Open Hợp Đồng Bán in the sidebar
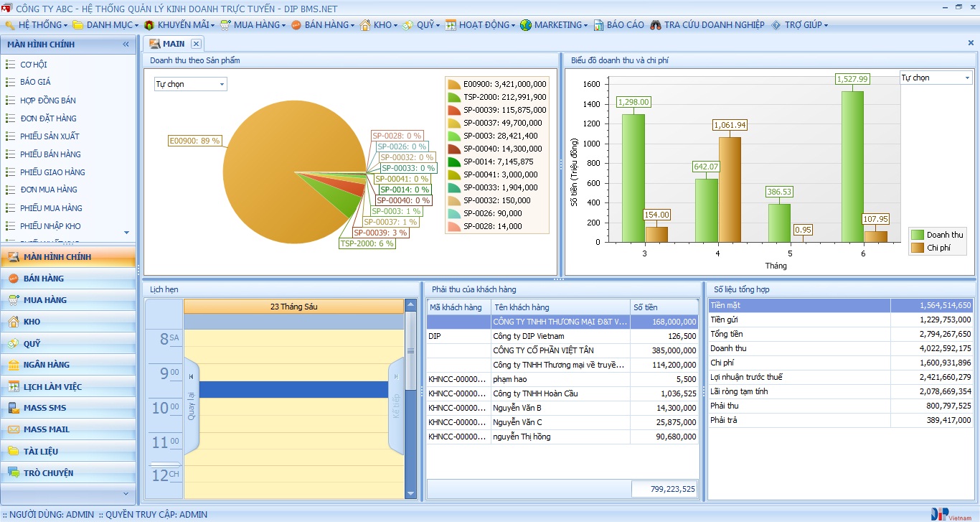Screen dimensions: 980x522 click(x=48, y=101)
